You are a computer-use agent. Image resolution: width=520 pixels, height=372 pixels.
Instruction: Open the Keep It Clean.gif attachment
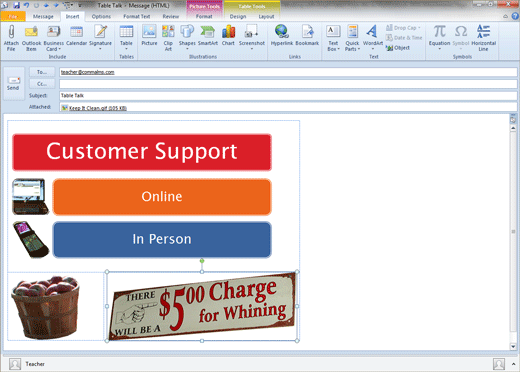94,108
